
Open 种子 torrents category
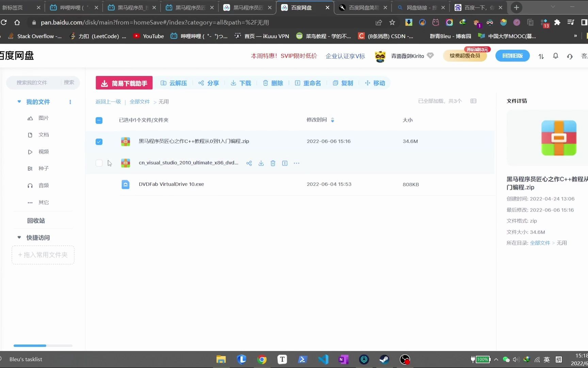pyautogui.click(x=38, y=168)
